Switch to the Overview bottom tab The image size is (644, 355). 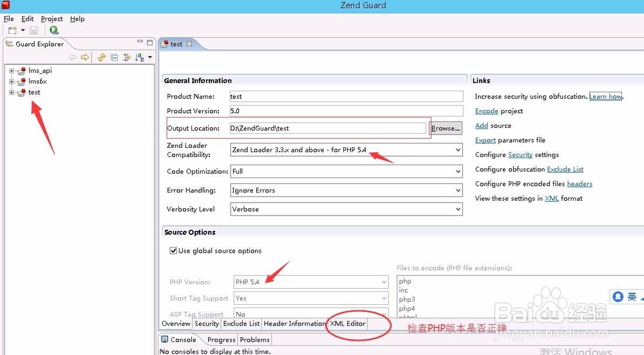(x=176, y=323)
